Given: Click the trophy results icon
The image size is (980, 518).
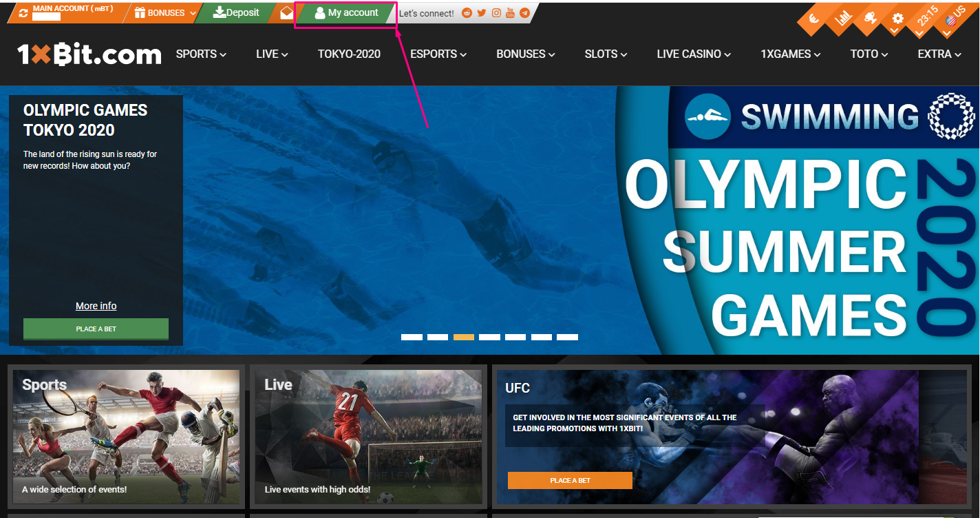Looking at the screenshot, I should pyautogui.click(x=870, y=19).
